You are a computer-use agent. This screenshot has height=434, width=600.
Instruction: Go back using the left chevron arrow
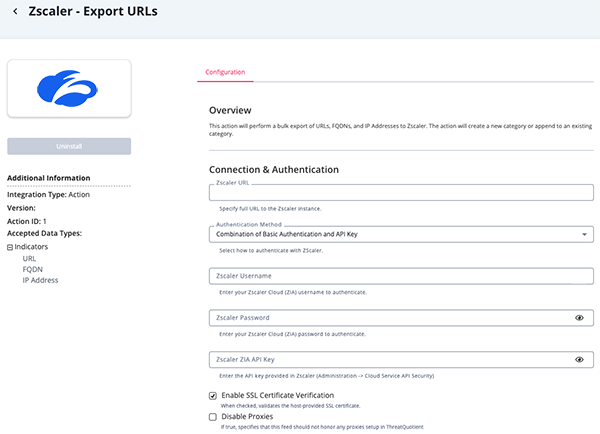coord(15,11)
